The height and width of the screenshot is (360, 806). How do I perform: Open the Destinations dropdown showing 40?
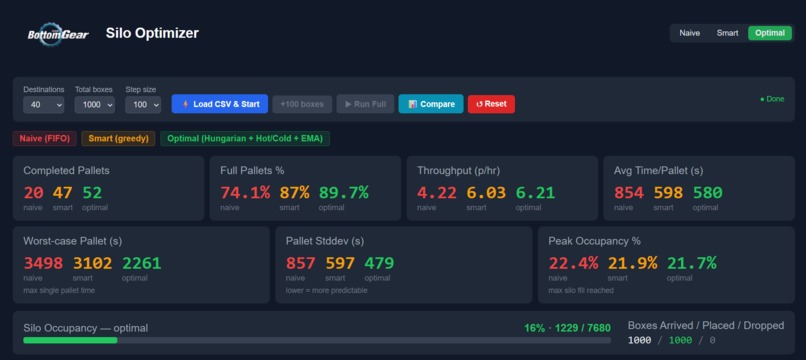point(44,104)
